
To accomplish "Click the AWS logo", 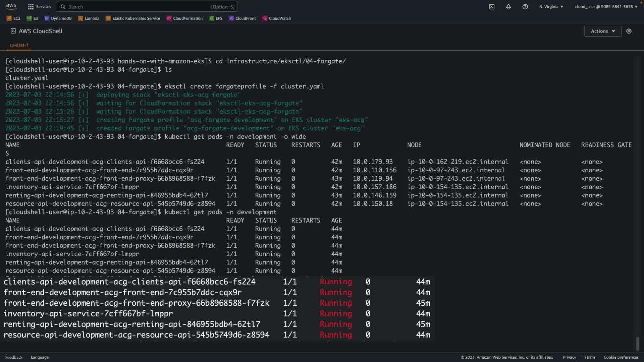I will (x=11, y=6).
